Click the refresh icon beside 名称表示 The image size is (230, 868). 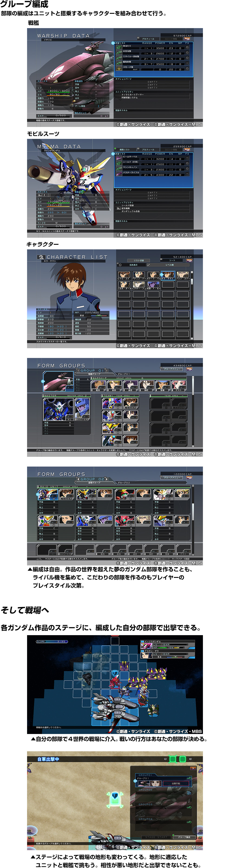[120, 265]
